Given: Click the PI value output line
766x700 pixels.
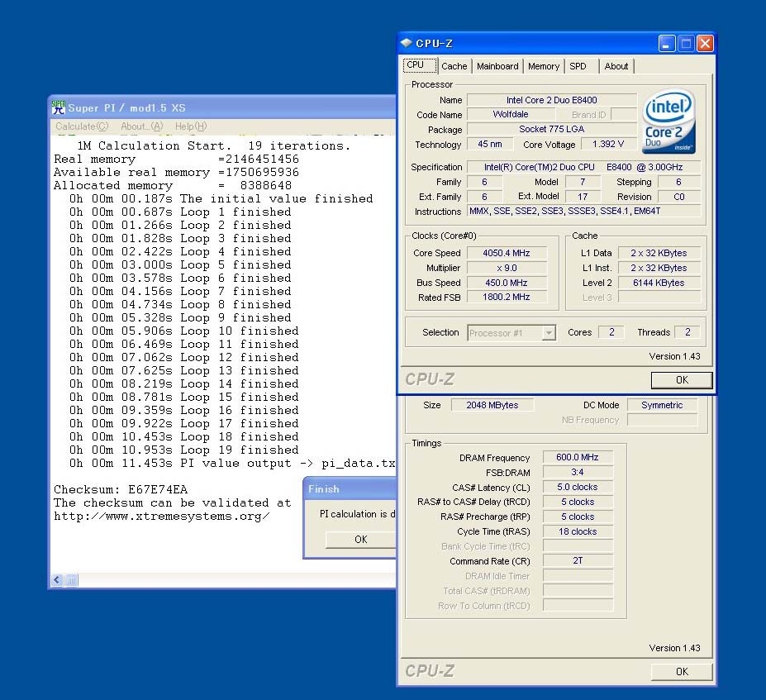Looking at the screenshot, I should pyautogui.click(x=232, y=463).
